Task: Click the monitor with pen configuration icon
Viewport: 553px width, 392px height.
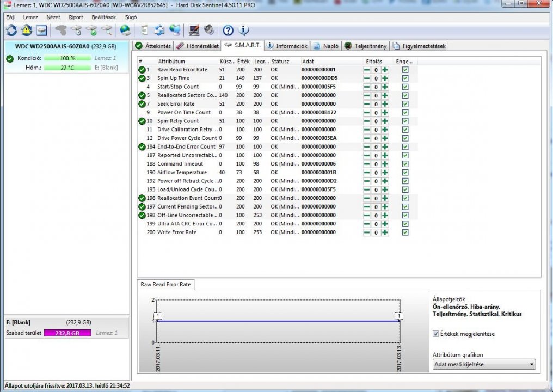Action: (x=194, y=30)
